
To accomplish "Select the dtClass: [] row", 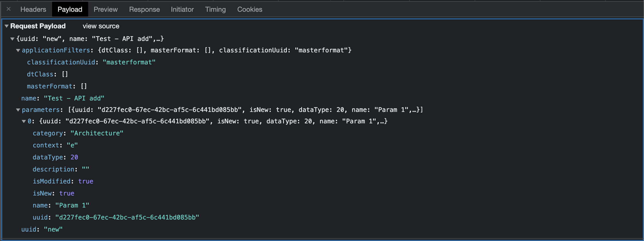I will tap(47, 74).
